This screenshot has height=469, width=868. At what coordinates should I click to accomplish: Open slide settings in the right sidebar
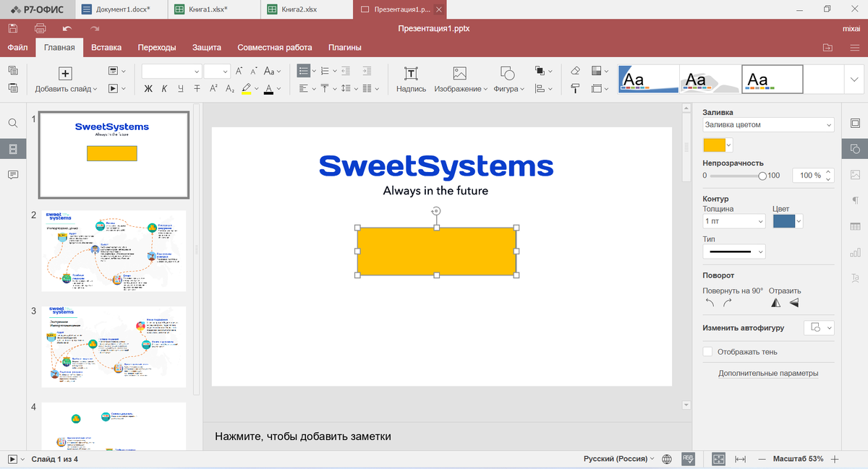click(x=855, y=124)
